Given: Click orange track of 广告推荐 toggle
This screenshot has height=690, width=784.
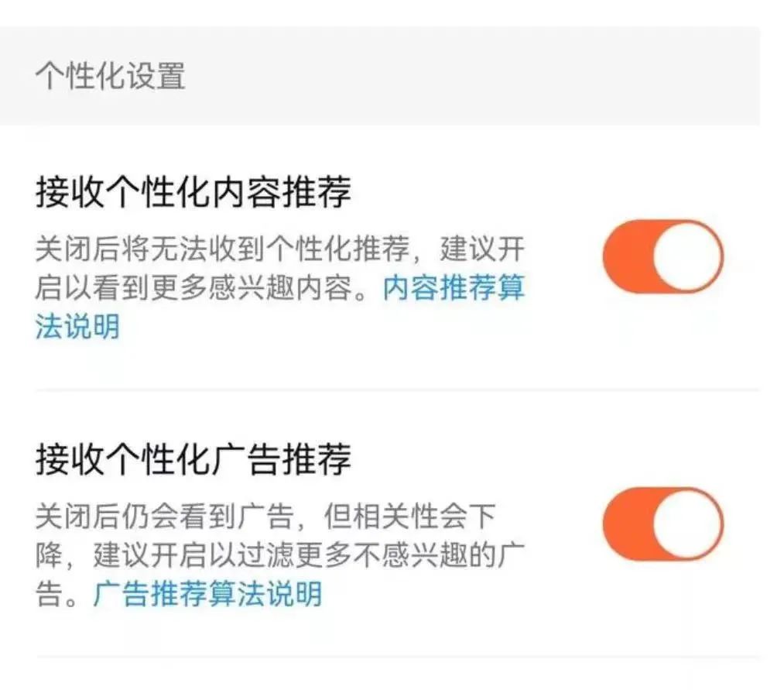Looking at the screenshot, I should coord(624,524).
